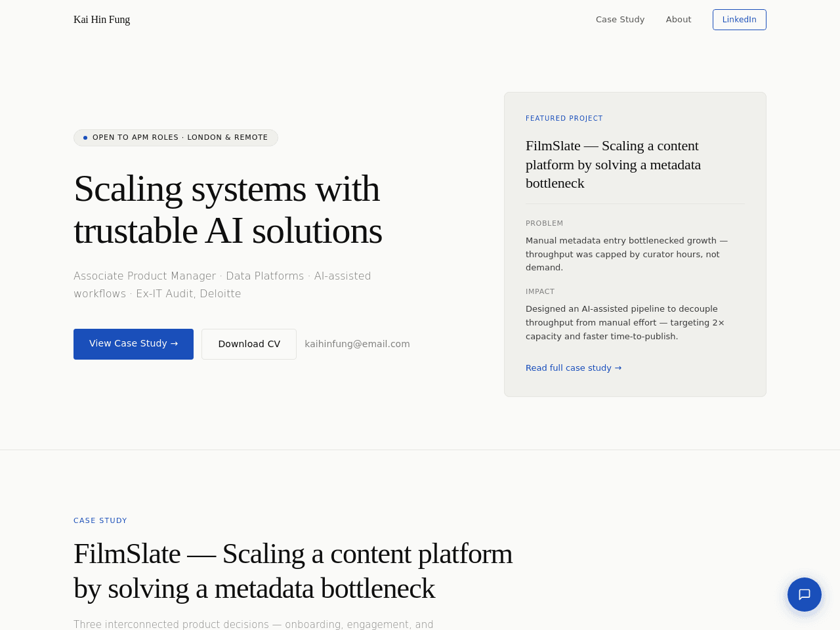Click the hero headline Scaling systems
The height and width of the screenshot is (630, 840).
228,209
